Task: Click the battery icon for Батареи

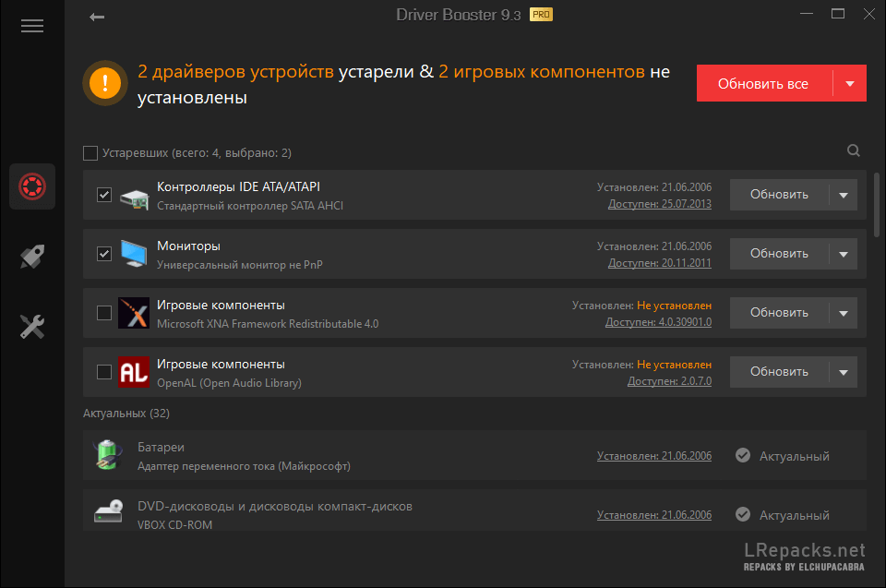Action: click(108, 455)
